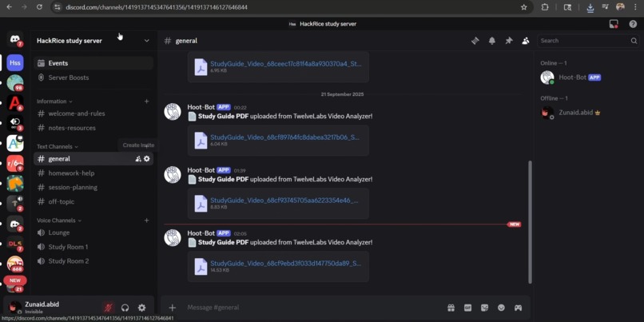The image size is (644, 322).
Task: Open the DLS server icon
Action: (15, 244)
